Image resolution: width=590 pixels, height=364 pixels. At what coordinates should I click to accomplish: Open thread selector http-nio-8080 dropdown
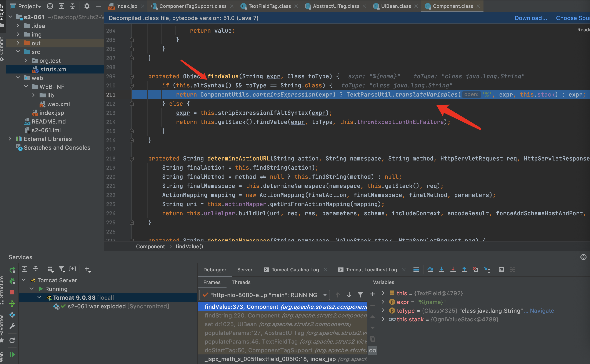(264, 295)
